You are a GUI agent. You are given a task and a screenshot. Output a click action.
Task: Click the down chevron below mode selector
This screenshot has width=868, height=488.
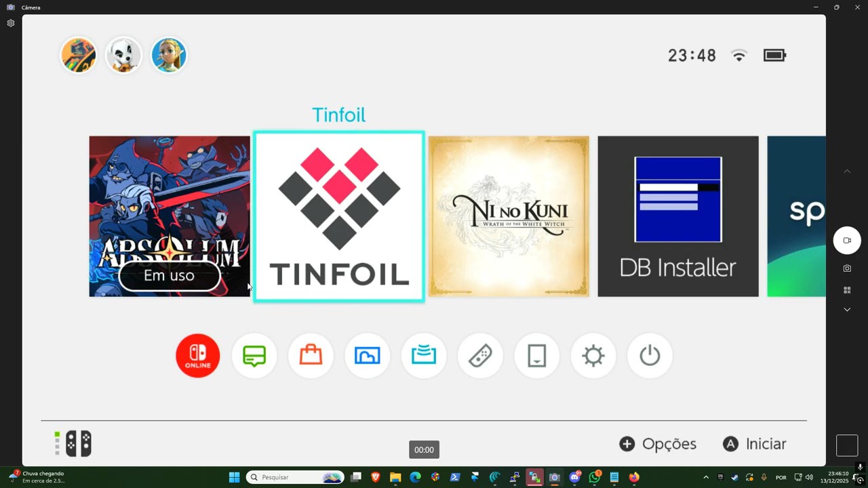[x=847, y=310]
